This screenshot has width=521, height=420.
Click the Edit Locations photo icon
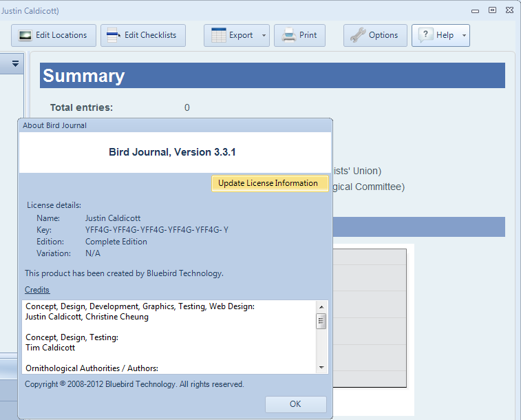25,35
